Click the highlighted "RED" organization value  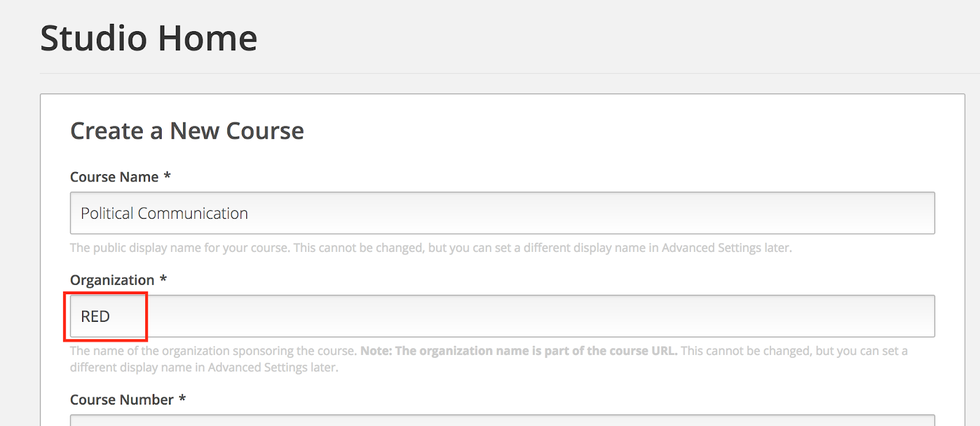click(x=96, y=316)
